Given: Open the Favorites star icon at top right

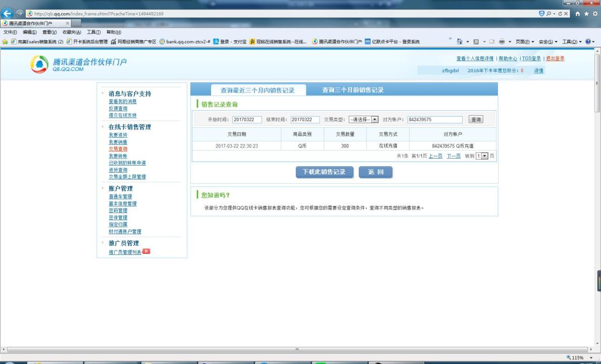Looking at the screenshot, I should [586, 14].
